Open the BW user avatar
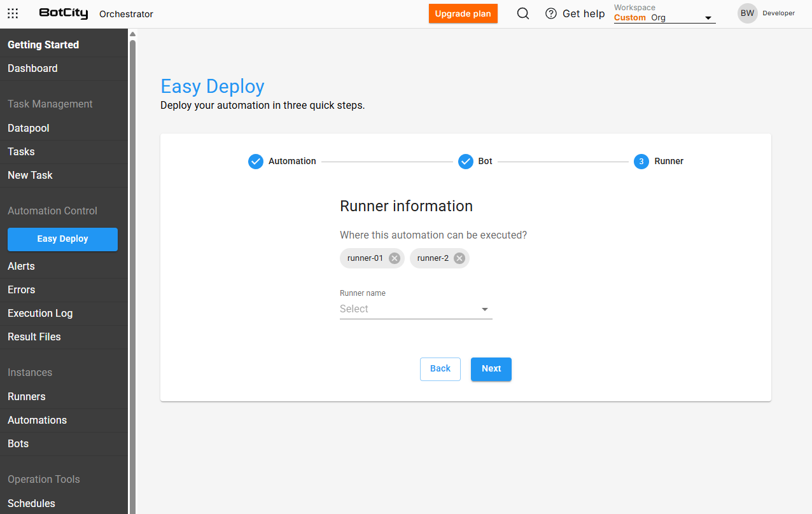 pos(747,13)
